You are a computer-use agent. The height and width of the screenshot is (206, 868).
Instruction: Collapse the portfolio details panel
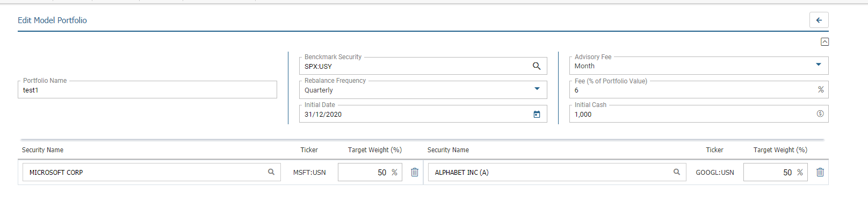point(824,42)
